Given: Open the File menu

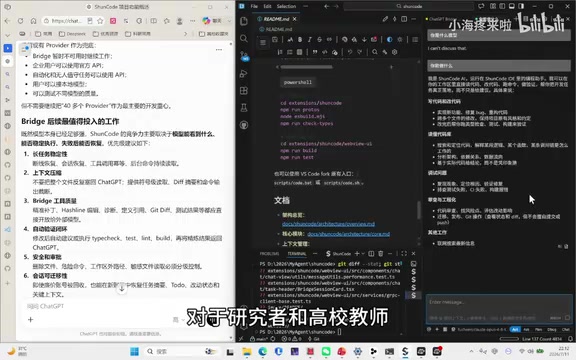Looking at the screenshot, I should click(254, 6).
